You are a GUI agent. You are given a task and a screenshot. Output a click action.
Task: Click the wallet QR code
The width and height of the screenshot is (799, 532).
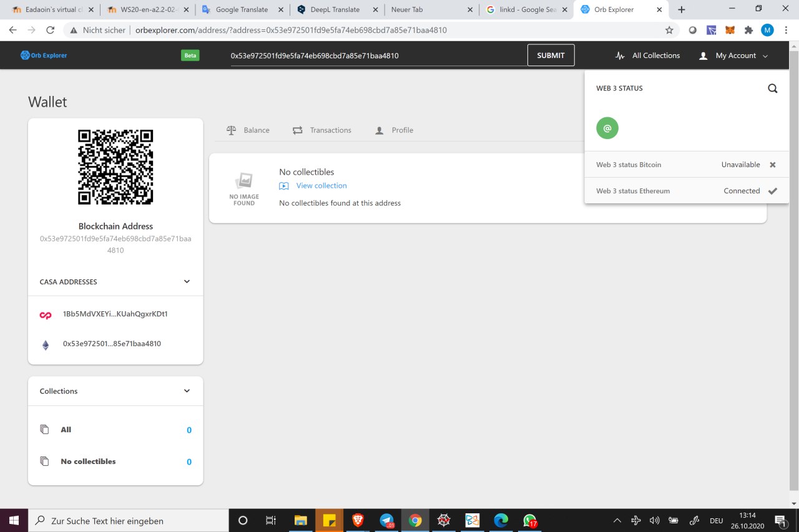115,167
